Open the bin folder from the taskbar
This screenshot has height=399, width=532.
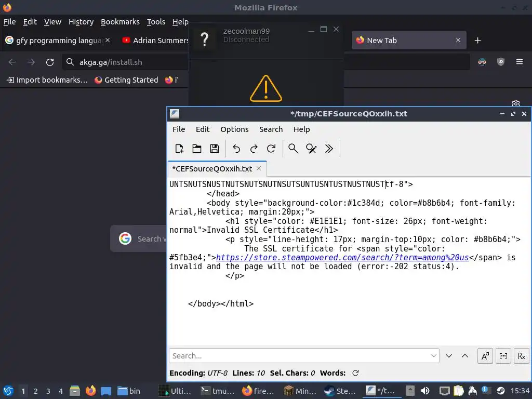tap(129, 391)
